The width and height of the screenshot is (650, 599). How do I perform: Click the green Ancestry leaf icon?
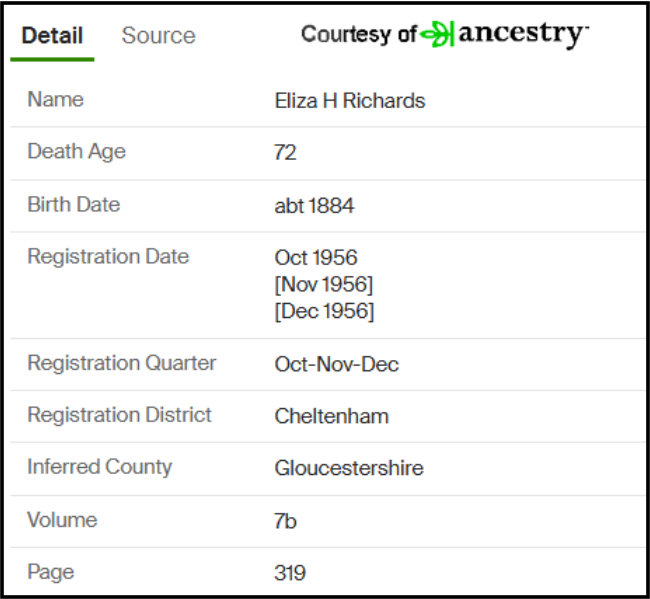[437, 34]
